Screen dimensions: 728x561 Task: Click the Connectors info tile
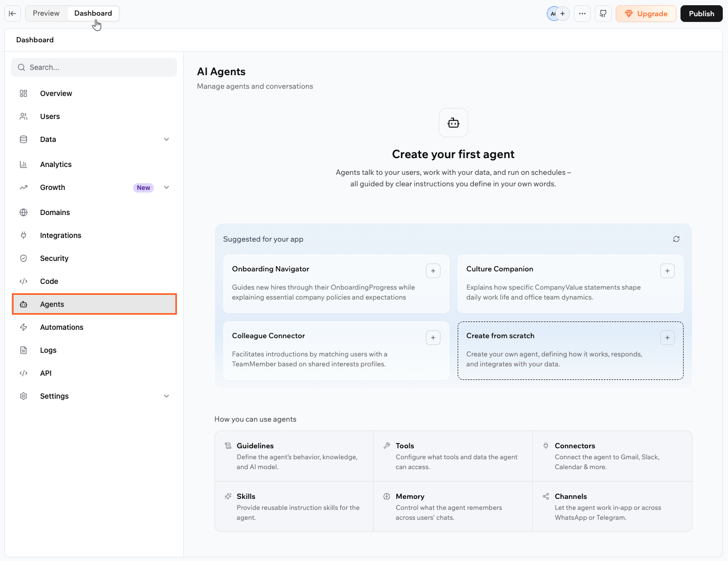[x=612, y=456]
